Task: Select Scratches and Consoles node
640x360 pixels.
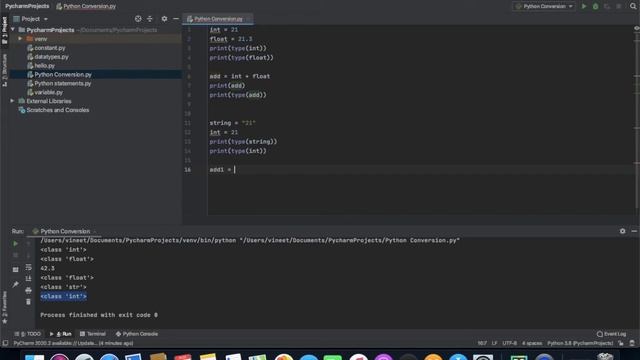Action: 58,110
